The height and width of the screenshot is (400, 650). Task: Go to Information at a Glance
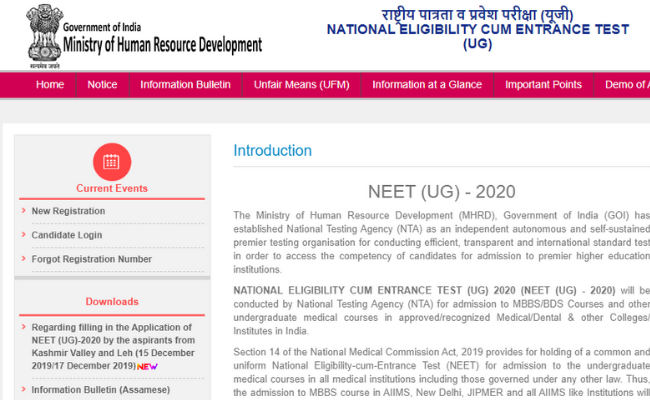pos(427,85)
